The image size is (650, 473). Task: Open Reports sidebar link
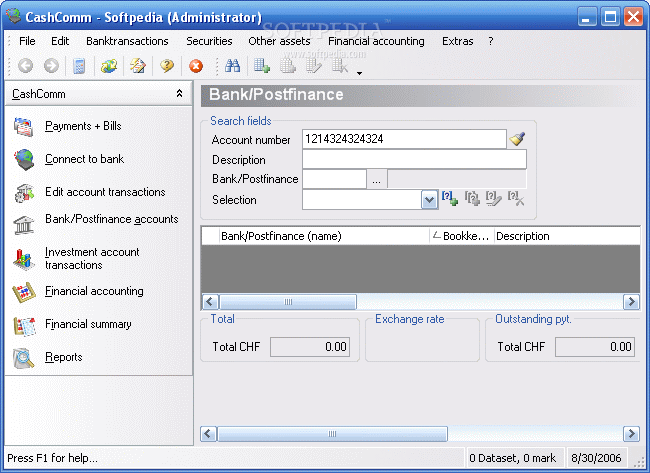(x=64, y=357)
